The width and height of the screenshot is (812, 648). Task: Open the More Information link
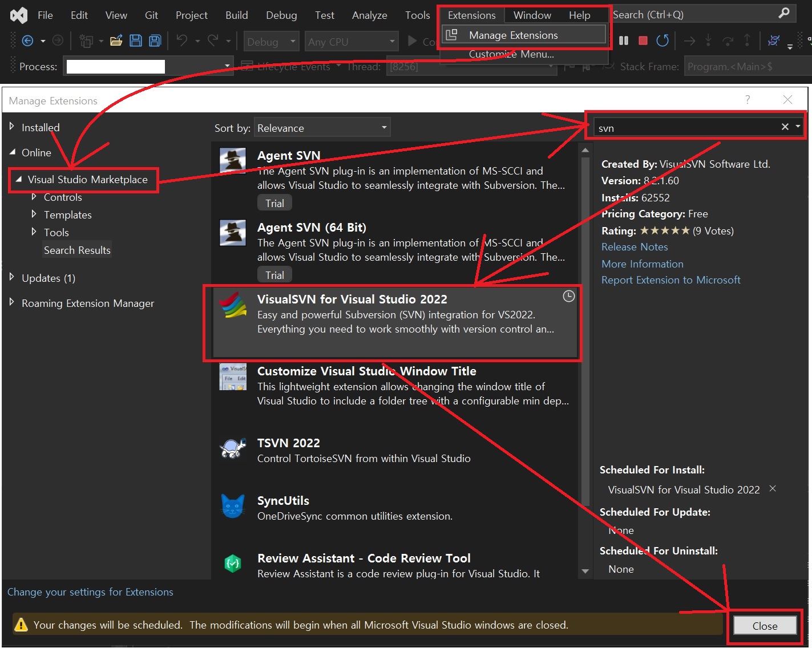(x=643, y=264)
